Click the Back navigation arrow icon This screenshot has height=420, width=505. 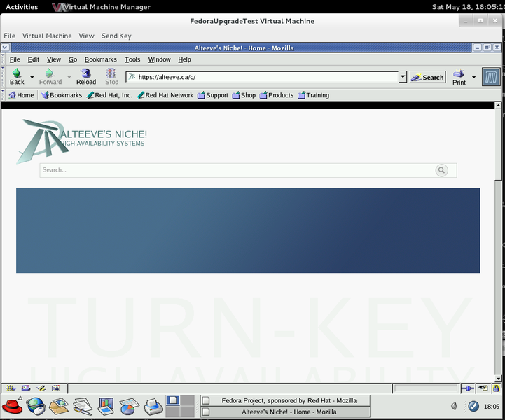coord(17,73)
